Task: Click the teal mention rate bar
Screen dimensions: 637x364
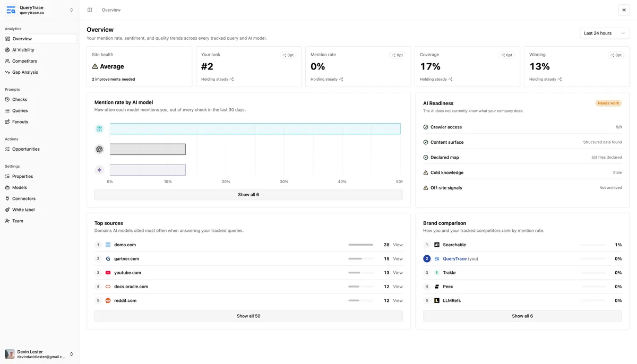Action: (x=255, y=129)
